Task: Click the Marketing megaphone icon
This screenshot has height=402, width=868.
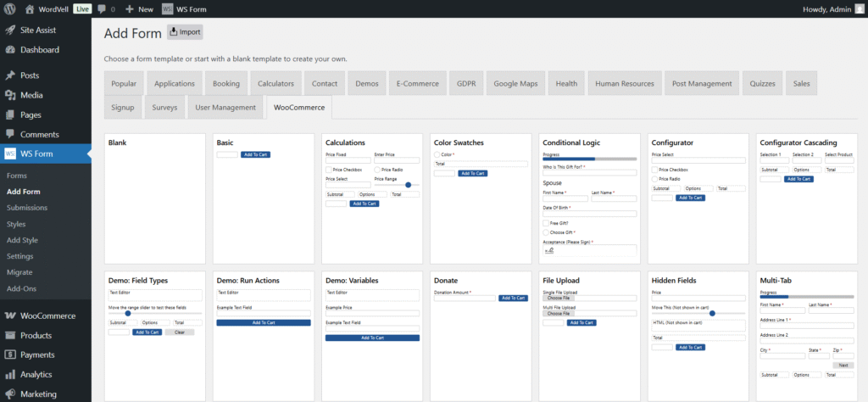Action: [x=10, y=394]
